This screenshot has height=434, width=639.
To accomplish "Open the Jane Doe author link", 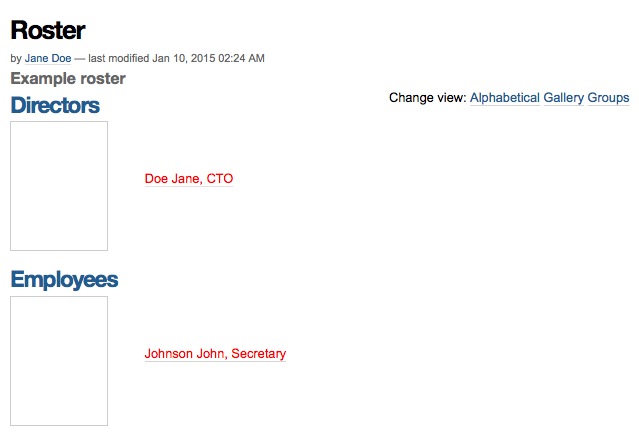I will (x=48, y=58).
